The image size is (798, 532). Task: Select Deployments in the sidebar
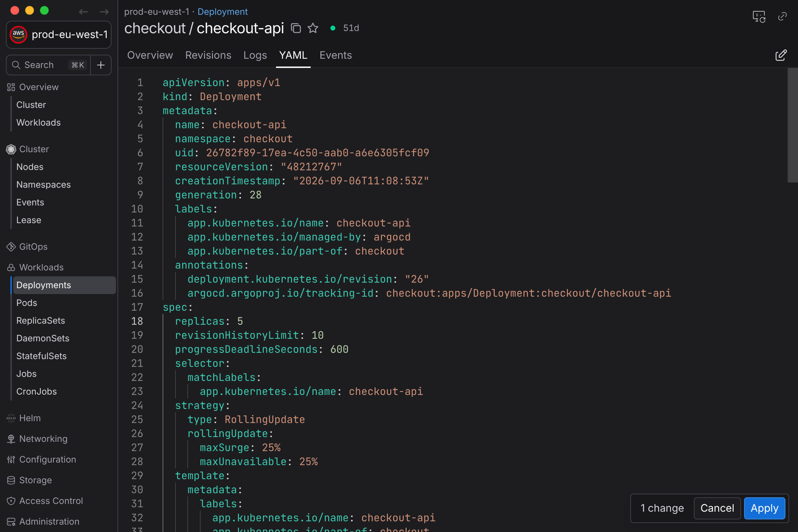64,285
